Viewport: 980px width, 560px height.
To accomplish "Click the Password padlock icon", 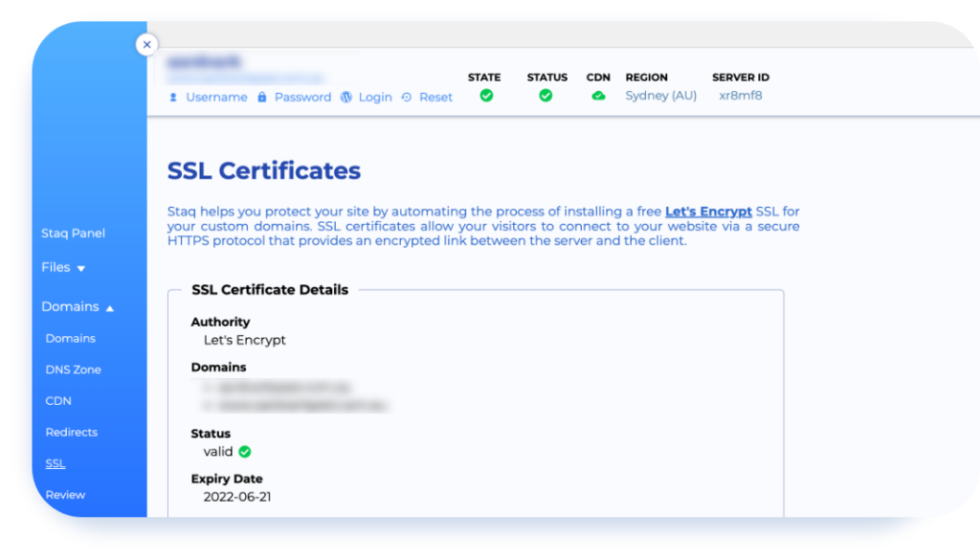I will click(262, 97).
